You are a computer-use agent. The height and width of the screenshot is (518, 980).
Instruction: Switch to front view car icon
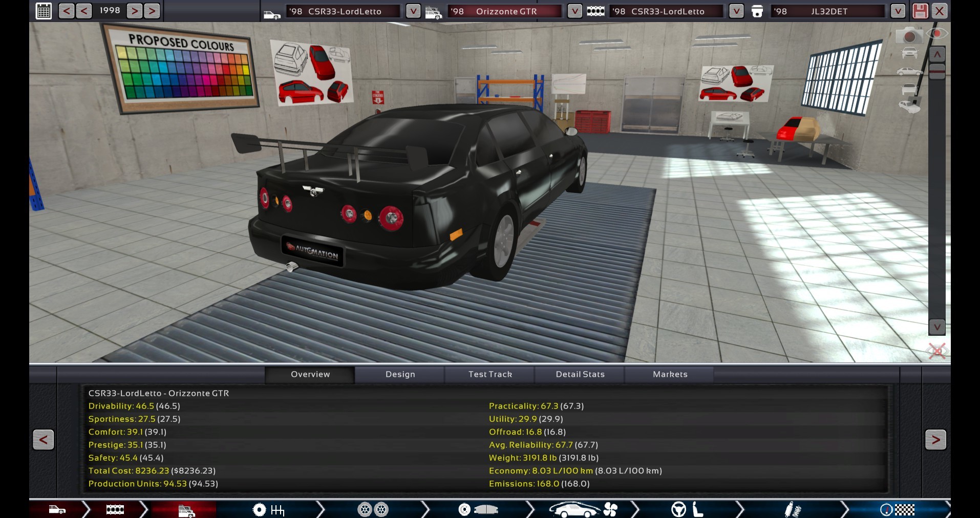(909, 53)
